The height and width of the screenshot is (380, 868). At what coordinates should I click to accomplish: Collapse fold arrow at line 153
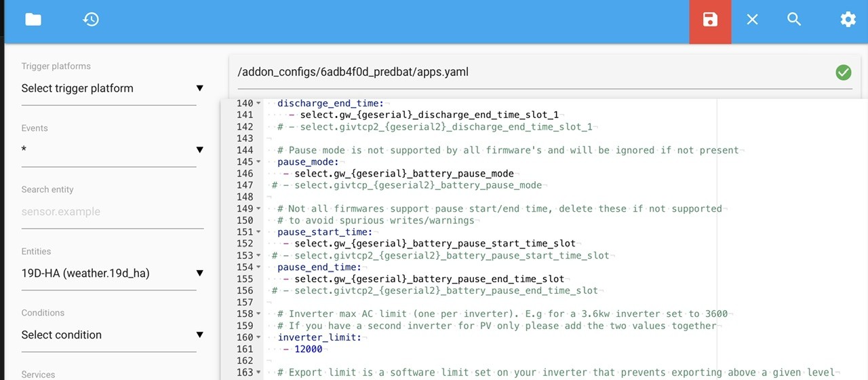coord(258,256)
